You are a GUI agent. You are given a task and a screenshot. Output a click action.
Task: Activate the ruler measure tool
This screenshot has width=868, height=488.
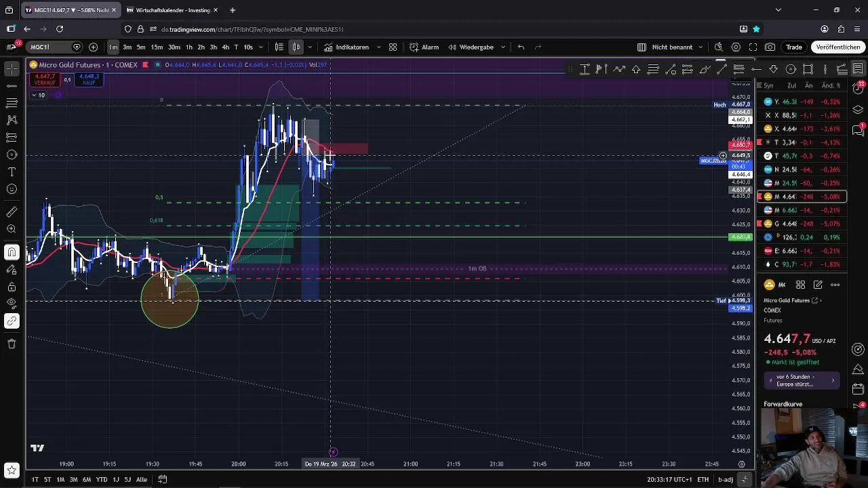pos(12,212)
